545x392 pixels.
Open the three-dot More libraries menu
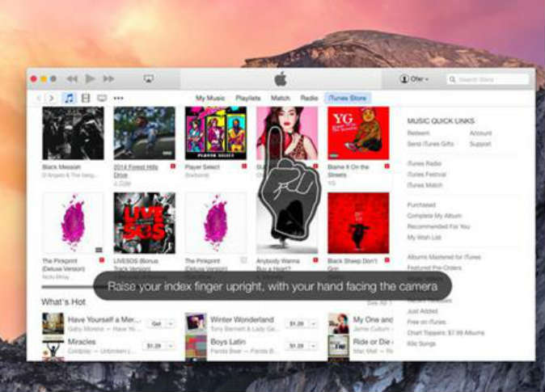coord(119,98)
